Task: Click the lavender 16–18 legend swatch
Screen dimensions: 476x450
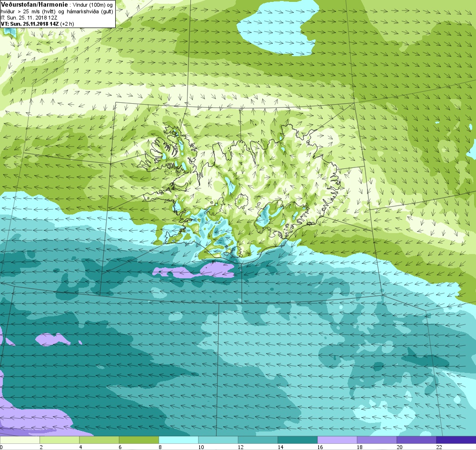Action: (337, 440)
